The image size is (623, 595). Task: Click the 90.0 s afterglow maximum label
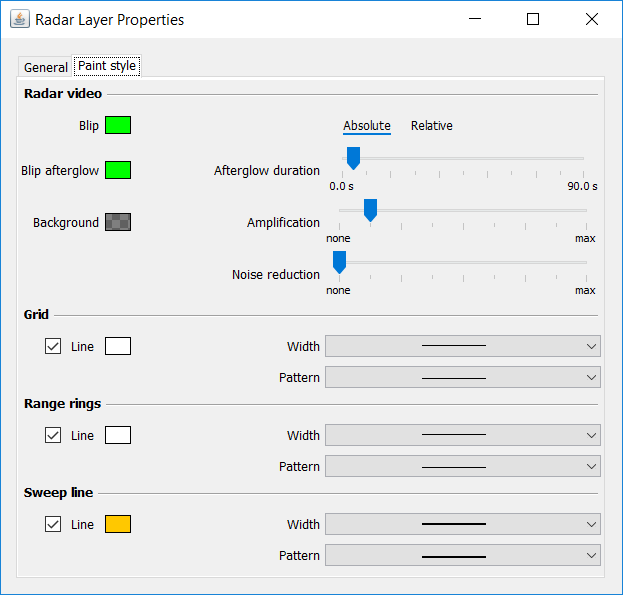pos(582,186)
